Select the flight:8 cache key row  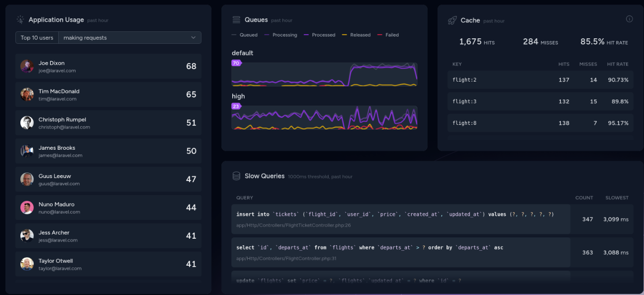tap(540, 123)
